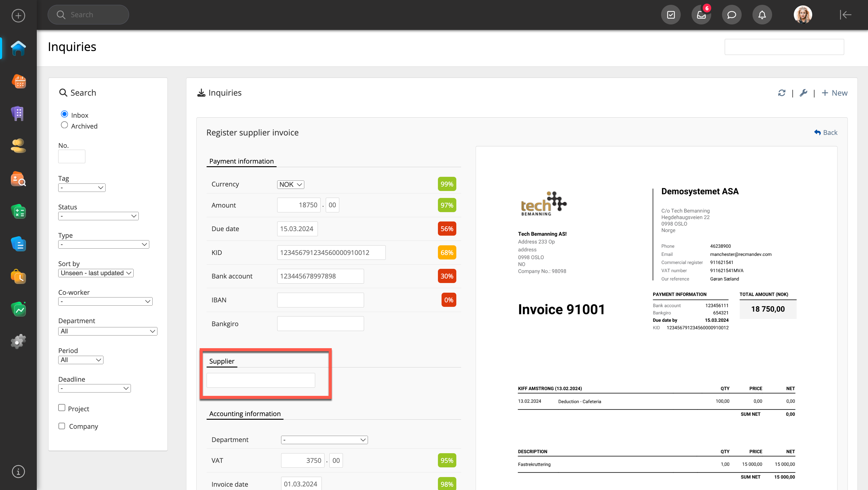Open the inbox tray icon with badge

(x=701, y=15)
